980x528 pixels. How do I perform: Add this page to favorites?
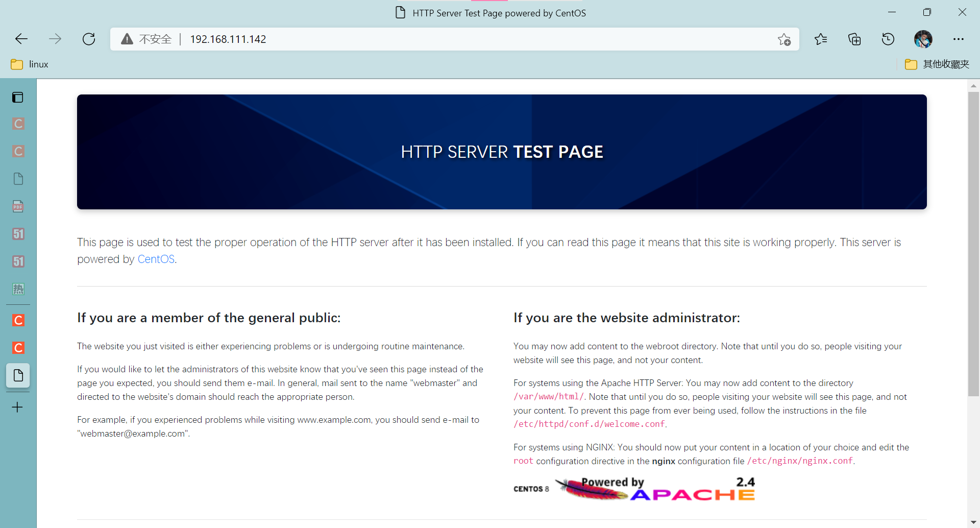coord(785,39)
